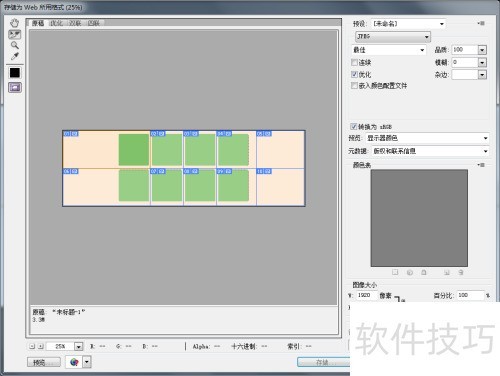Switch to the 优化 tab
This screenshot has height=376, width=500.
(56, 23)
